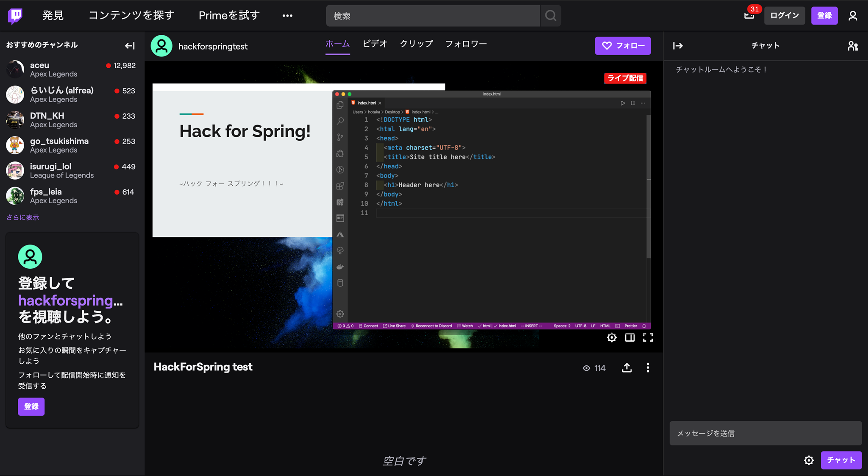Screen dimensions: 868x476
Task: Click the purple チャット send button
Action: tap(841, 460)
